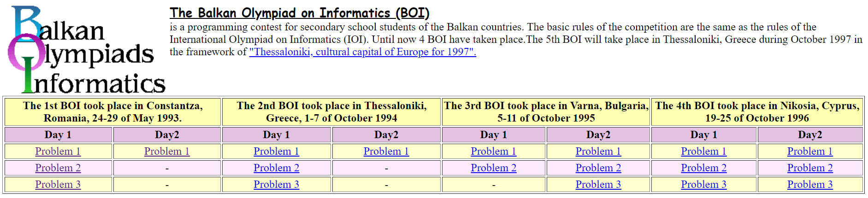Open 3rd BOI Day2 Problem 3
This screenshot has height=198, width=868.
click(598, 185)
